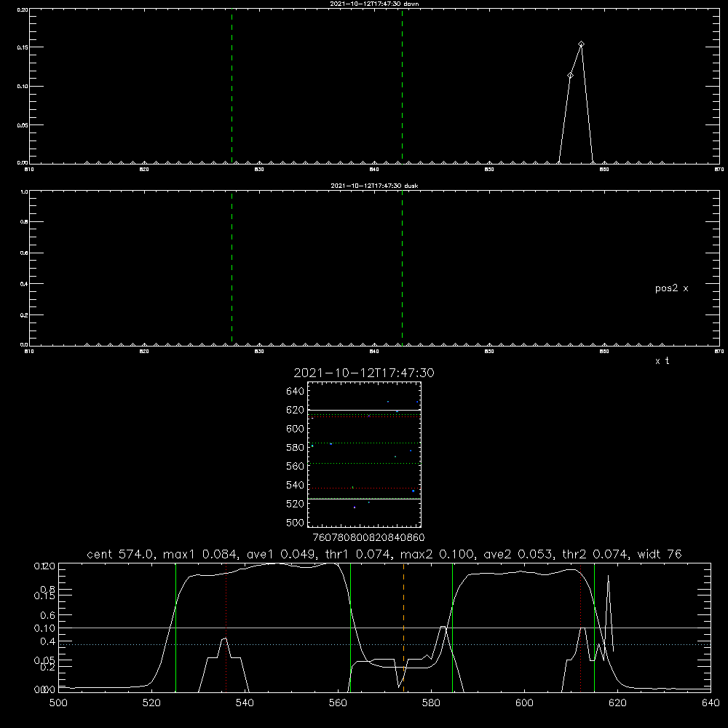Click the '520' x-axis label of the bottom plot
Screen dimensions: 728x728
pyautogui.click(x=151, y=703)
